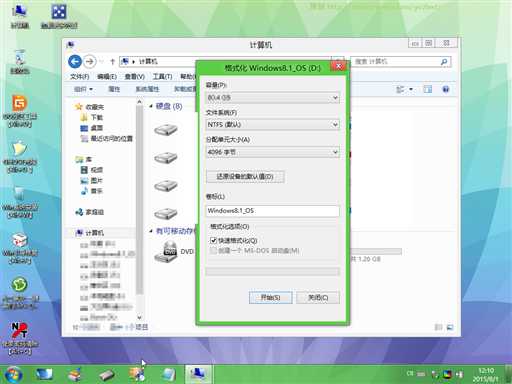The width and height of the screenshot is (512, 384).
Task: Open the View(V) menu in Explorer
Action: 134,77
